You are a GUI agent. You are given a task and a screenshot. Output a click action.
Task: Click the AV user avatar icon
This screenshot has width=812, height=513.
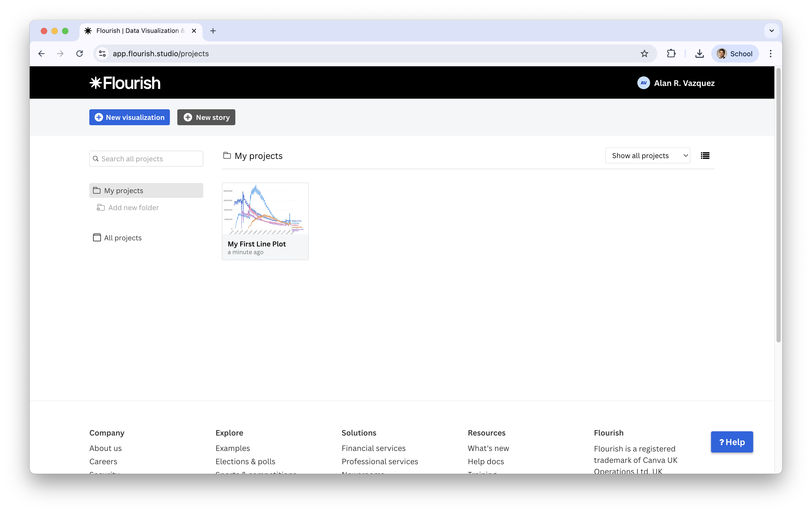click(643, 83)
